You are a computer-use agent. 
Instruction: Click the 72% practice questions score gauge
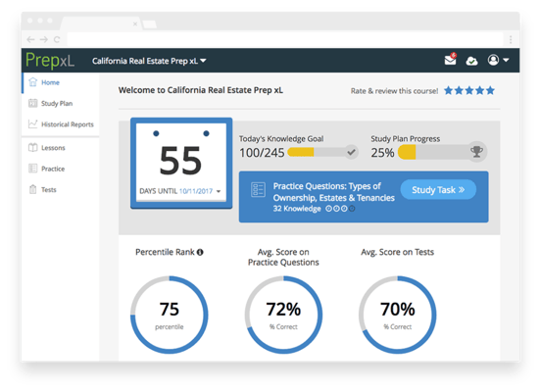point(283,315)
